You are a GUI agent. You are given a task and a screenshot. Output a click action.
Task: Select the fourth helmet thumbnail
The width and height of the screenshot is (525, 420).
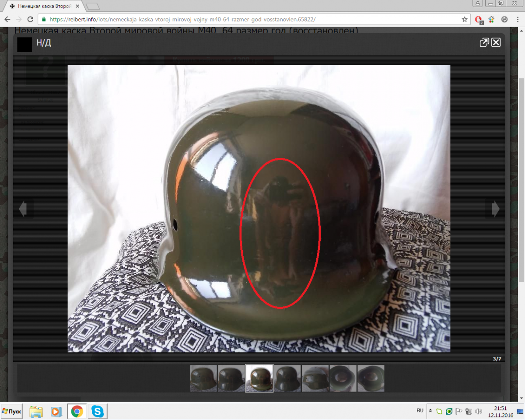pyautogui.click(x=287, y=378)
